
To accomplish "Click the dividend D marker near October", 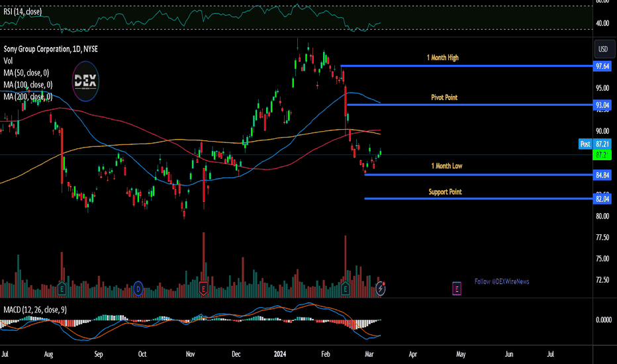I will click(x=138, y=289).
